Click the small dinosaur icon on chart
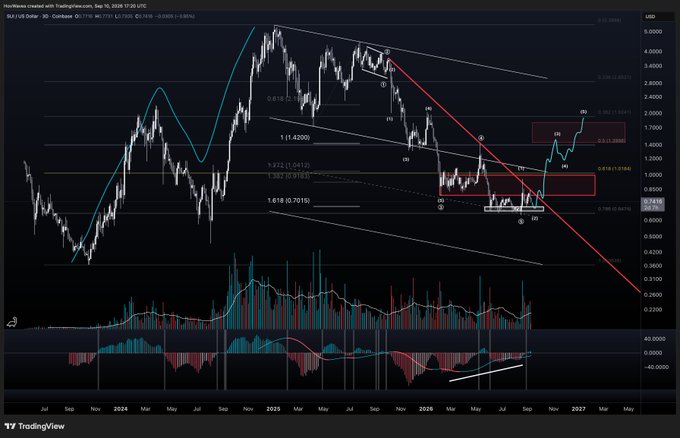Image resolution: width=680 pixels, height=438 pixels. 12,322
